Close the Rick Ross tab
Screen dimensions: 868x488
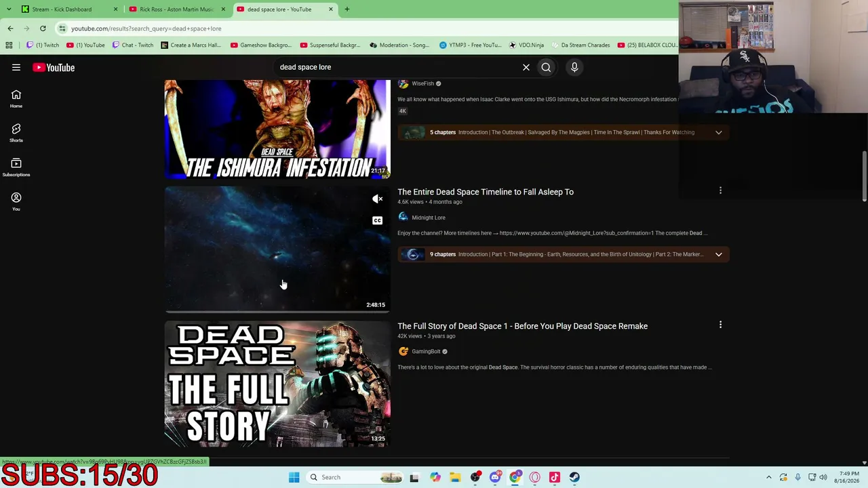click(x=223, y=9)
